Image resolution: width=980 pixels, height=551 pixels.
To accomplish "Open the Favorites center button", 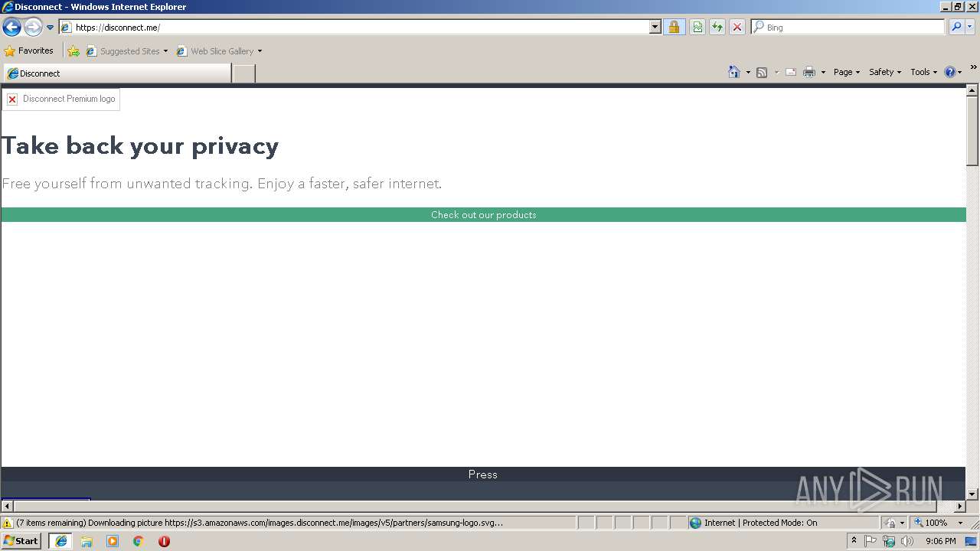I will click(x=29, y=51).
